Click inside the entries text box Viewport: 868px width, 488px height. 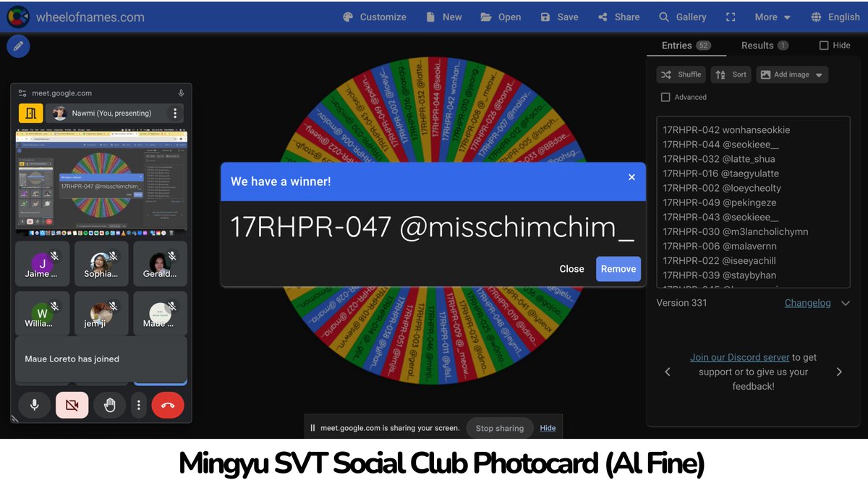click(753, 202)
